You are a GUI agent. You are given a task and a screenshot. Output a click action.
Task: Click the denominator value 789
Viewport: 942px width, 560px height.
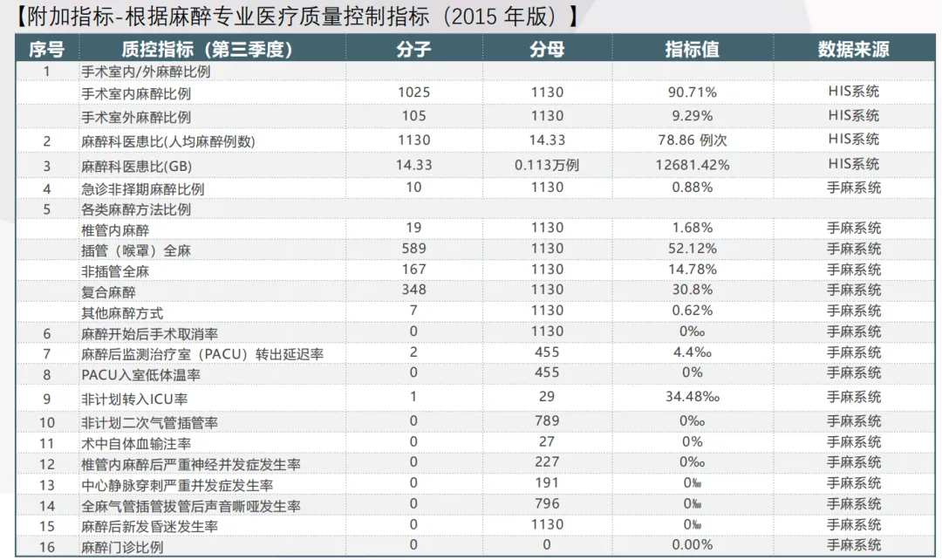point(547,420)
